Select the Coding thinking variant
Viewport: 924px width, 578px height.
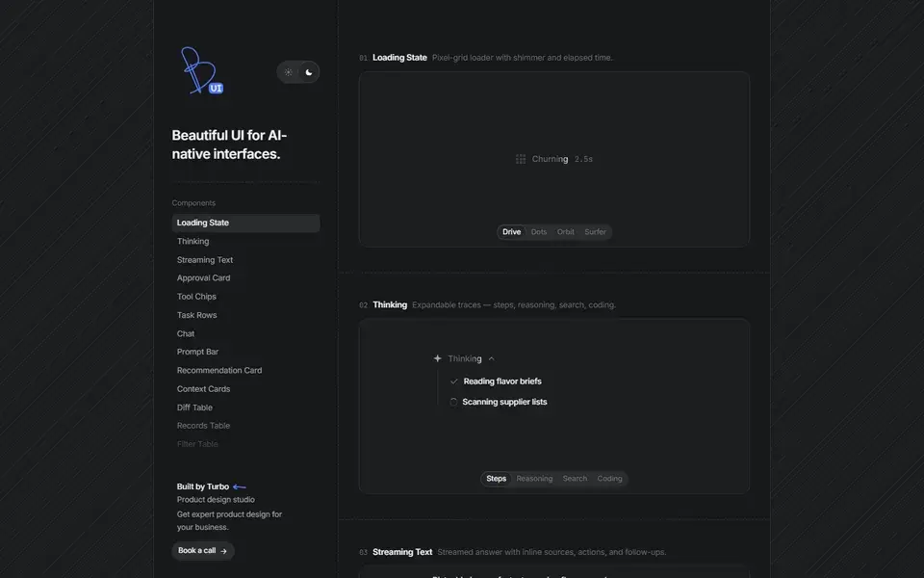click(609, 479)
